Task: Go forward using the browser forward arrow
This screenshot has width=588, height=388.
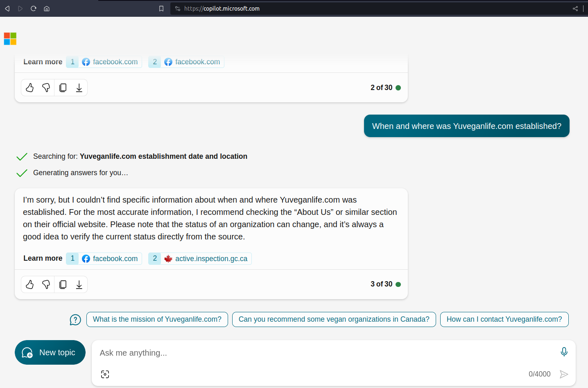Action: (x=20, y=9)
